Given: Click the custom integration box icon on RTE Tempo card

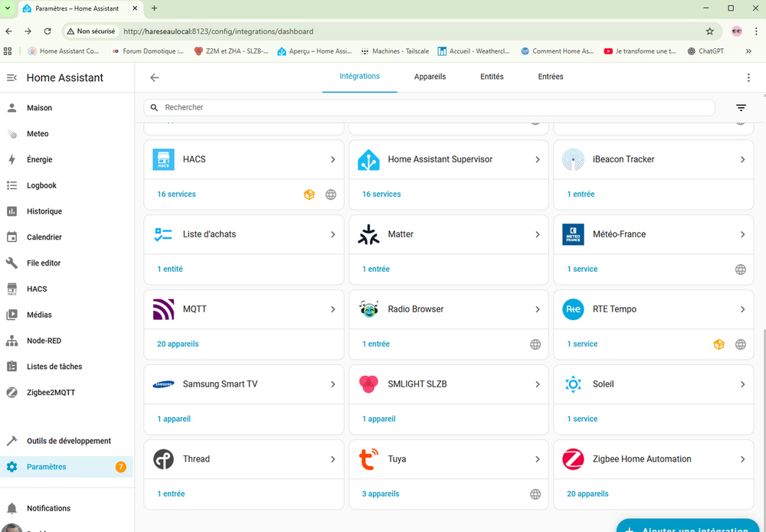Looking at the screenshot, I should (719, 344).
